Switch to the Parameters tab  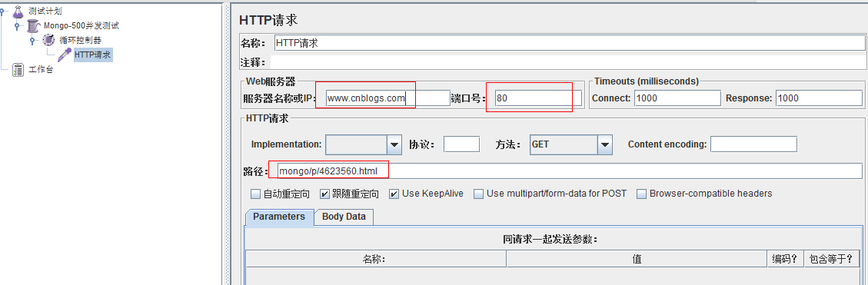tap(279, 217)
